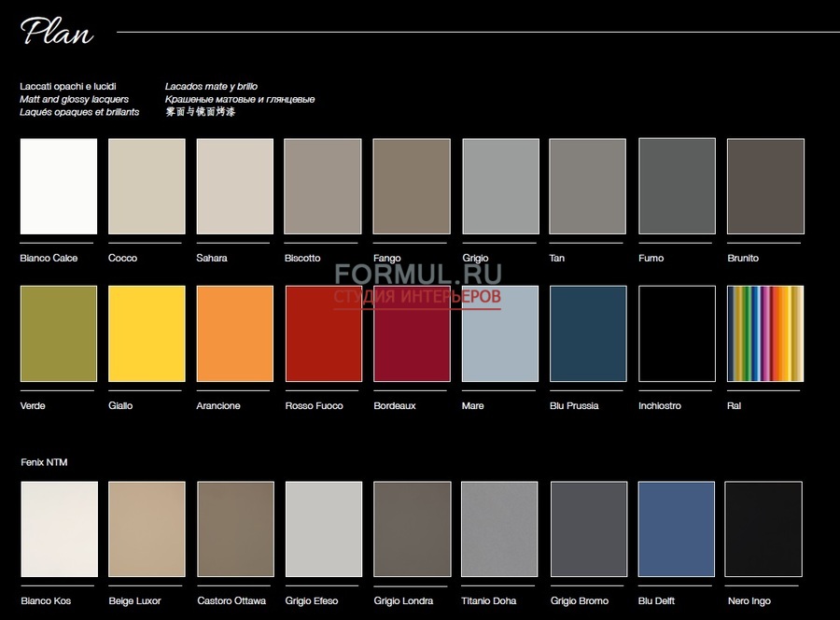
Task: Click the Rosso Fuoco red swatch
Action: (322, 333)
